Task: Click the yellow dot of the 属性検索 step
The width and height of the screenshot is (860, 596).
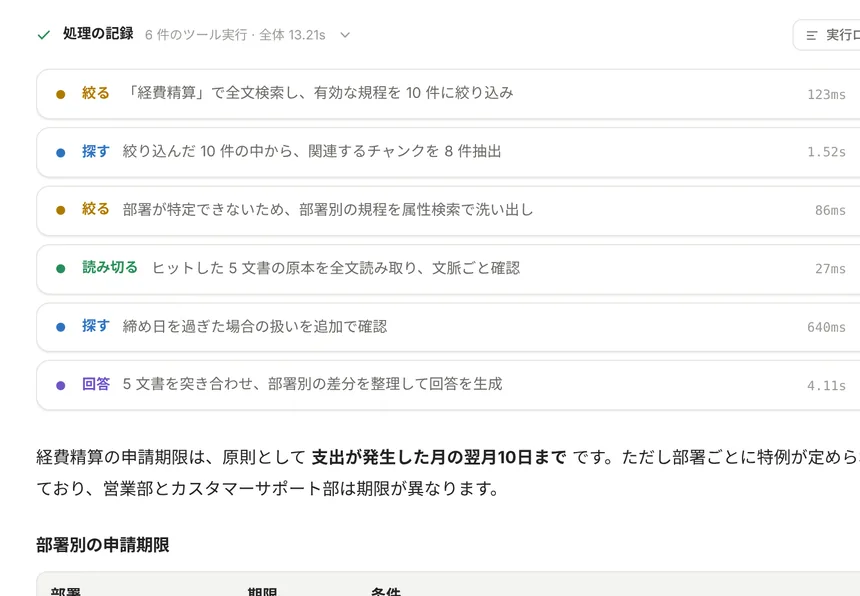Action: (x=61, y=211)
